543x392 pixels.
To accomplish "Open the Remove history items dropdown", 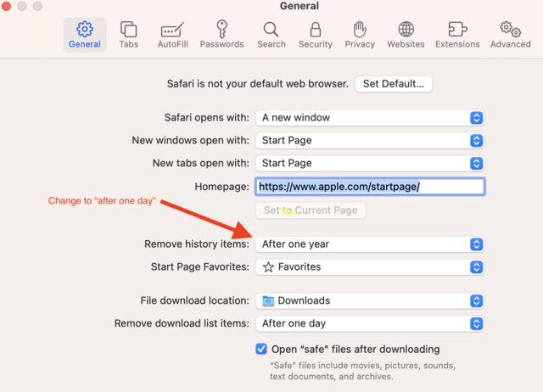I will 370,244.
